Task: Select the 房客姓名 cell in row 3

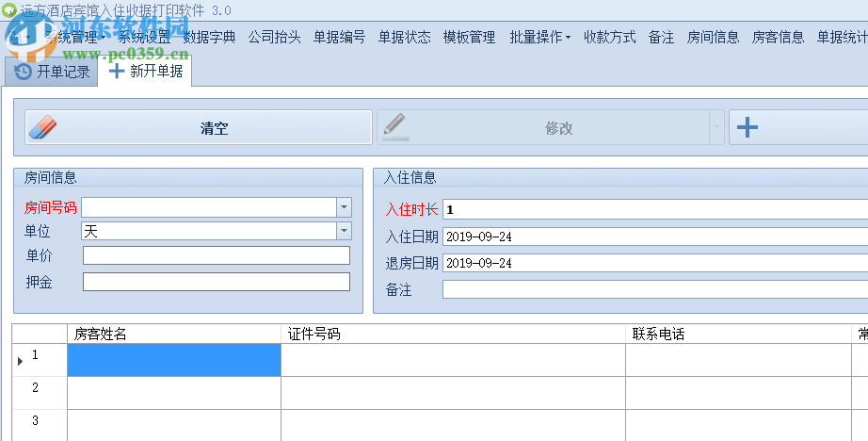Action: 174,426
